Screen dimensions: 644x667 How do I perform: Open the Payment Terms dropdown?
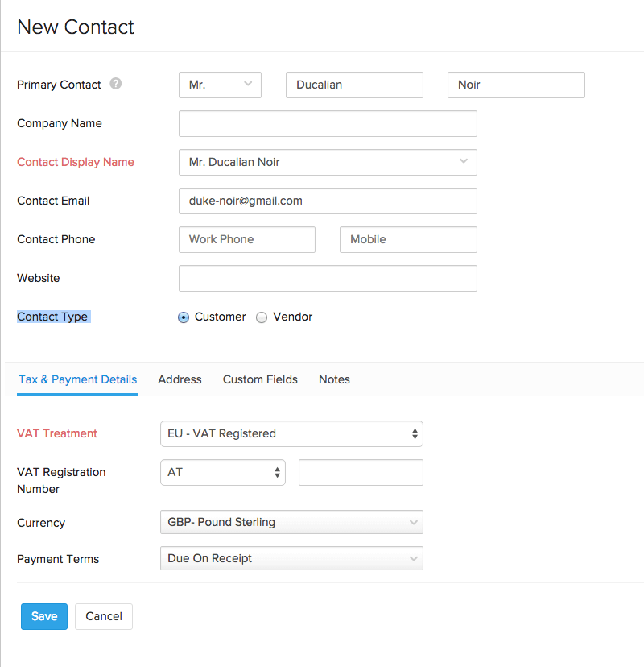click(x=291, y=558)
